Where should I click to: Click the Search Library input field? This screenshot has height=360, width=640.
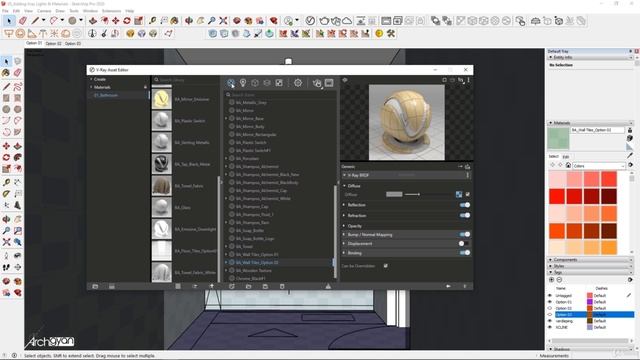[x=186, y=80]
